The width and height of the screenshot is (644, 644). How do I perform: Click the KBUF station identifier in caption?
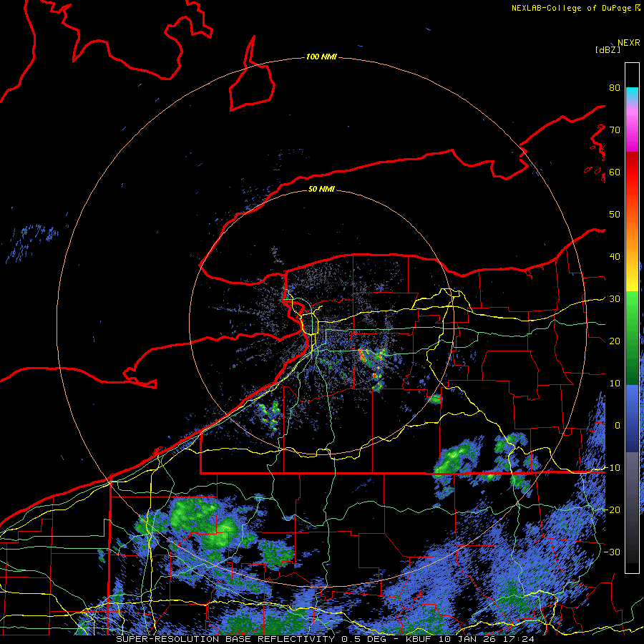pos(420,639)
